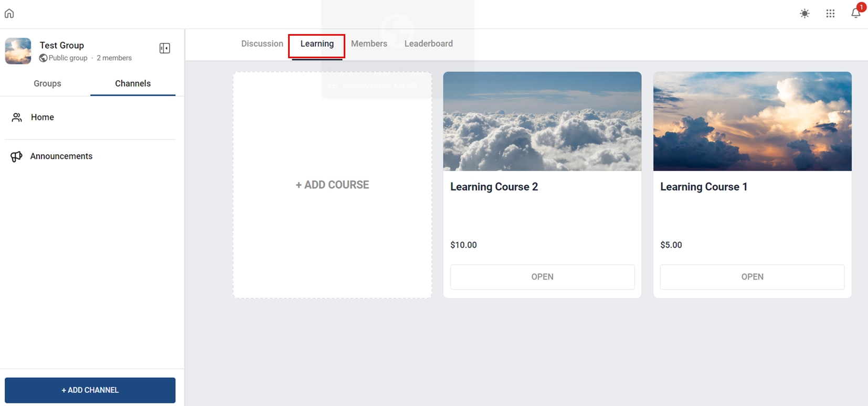Screen dimensions: 868x406
Task: Click the public group globe icon
Action: (x=43, y=58)
